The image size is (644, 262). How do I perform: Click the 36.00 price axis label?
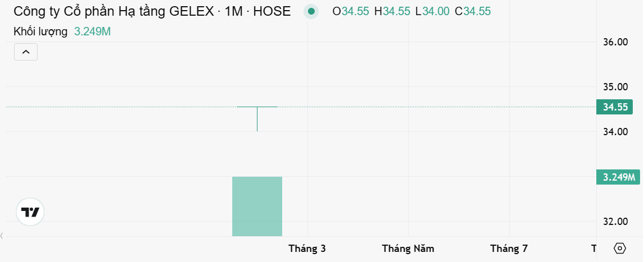tap(615, 42)
